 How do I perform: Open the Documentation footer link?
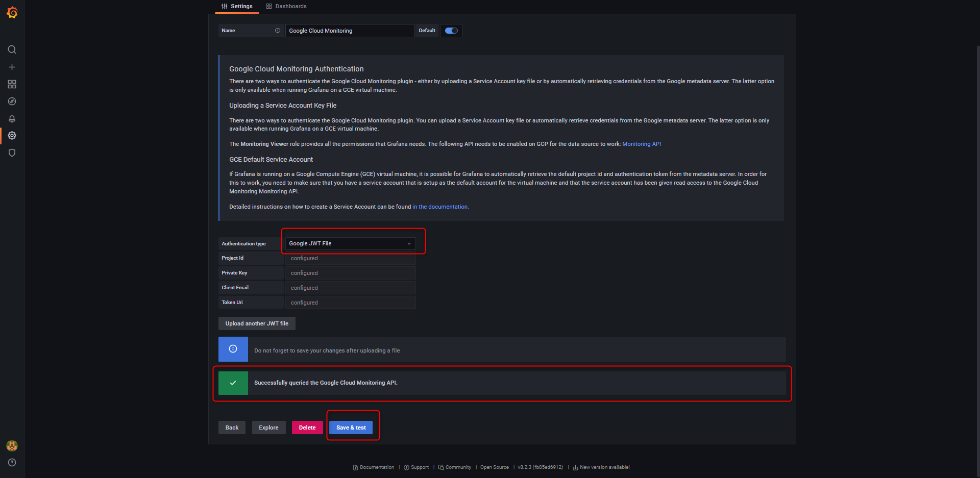(374, 467)
